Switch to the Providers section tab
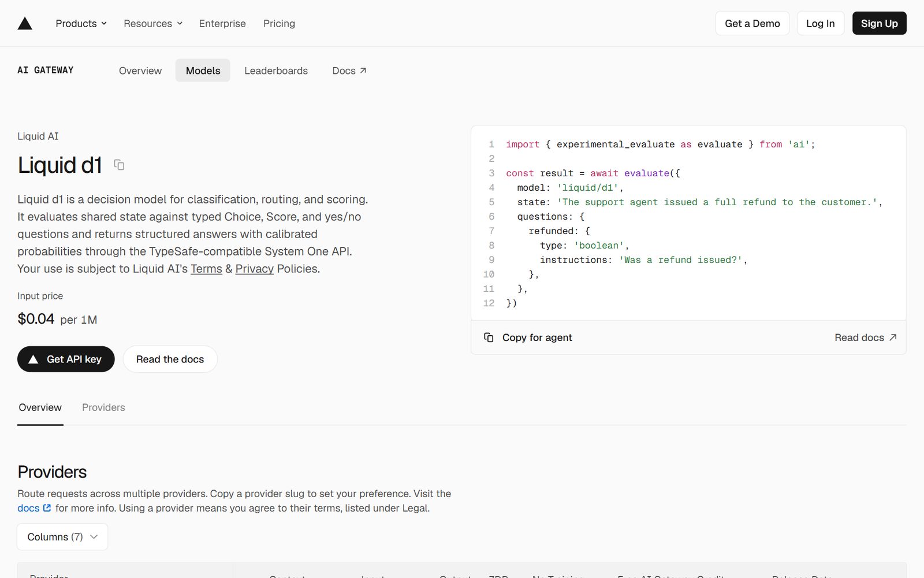This screenshot has height=578, width=924. coord(103,407)
